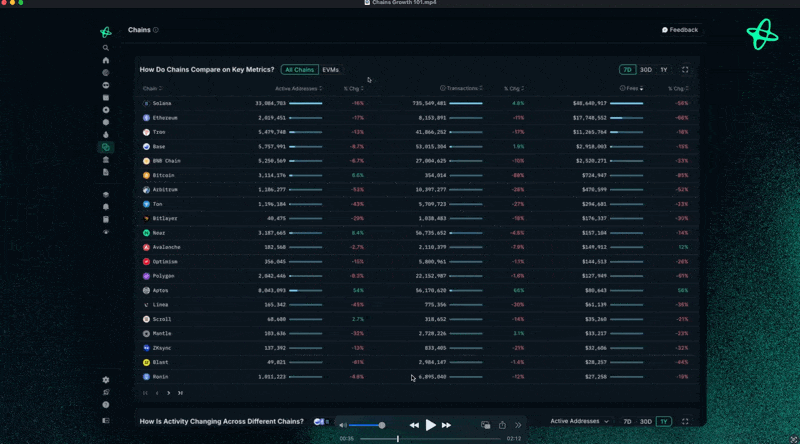Open the stacked layers icon in sidebar
This screenshot has width=800, height=444.
[106, 195]
